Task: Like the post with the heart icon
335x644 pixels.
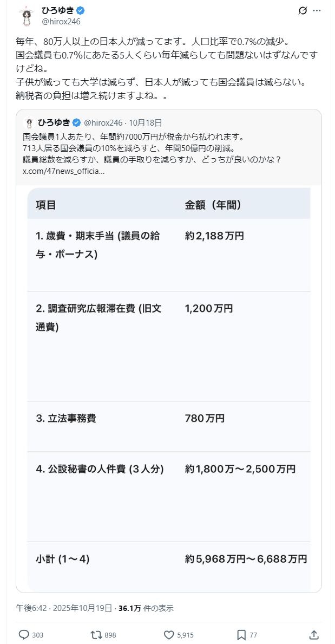Action: point(168,635)
